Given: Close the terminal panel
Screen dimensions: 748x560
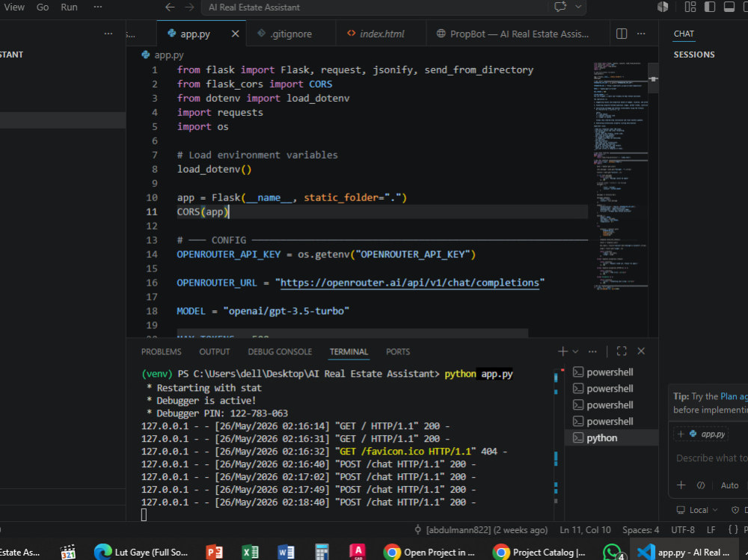Looking at the screenshot, I should (641, 351).
